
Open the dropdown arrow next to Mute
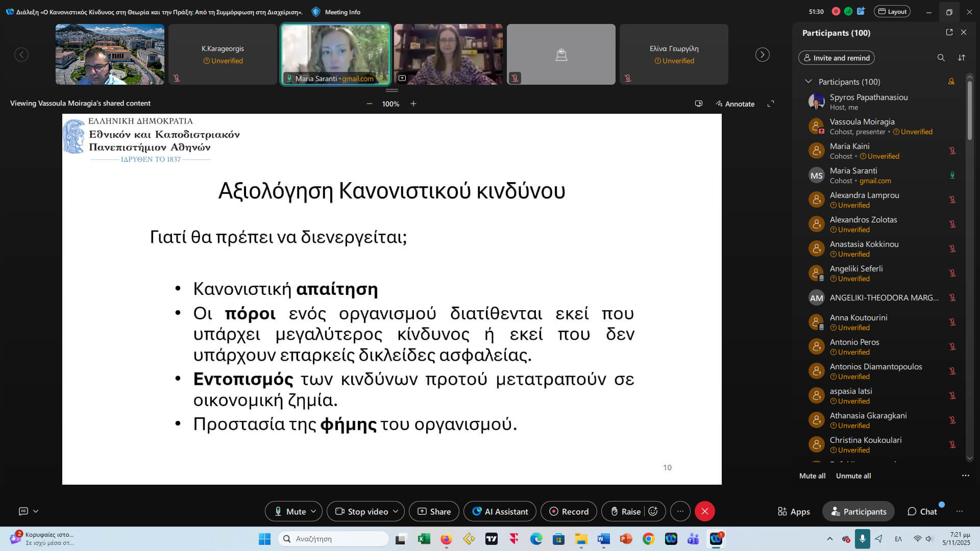tap(313, 511)
